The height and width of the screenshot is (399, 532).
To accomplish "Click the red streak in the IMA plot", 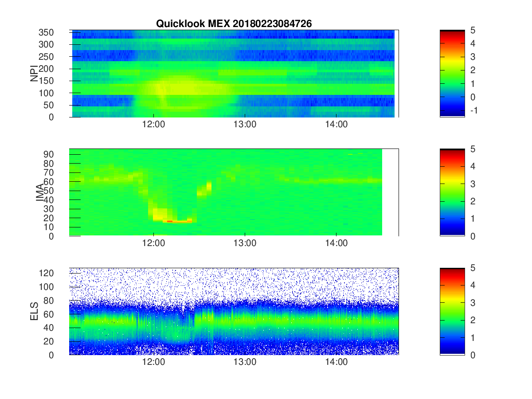I will click(x=177, y=221).
